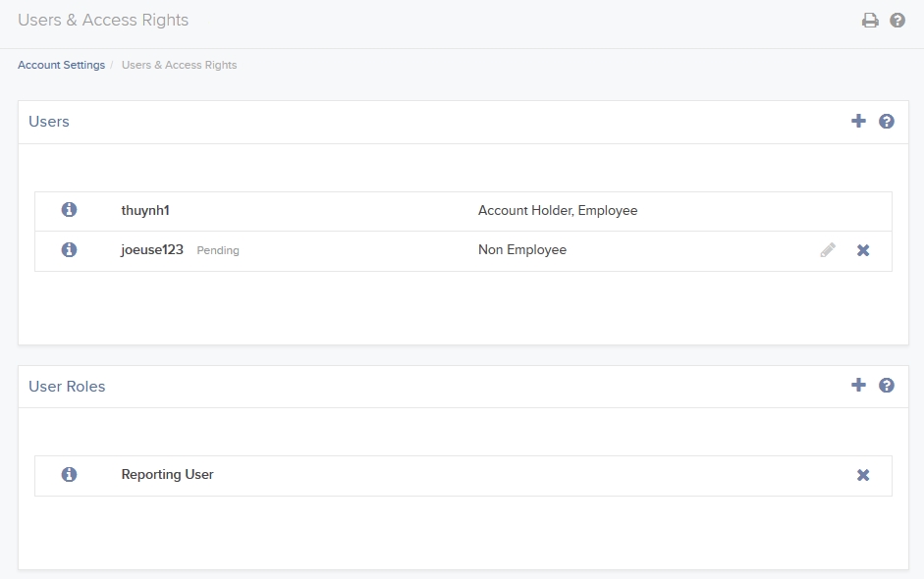Click the Pending status label
This screenshot has height=579, width=924.
click(217, 250)
